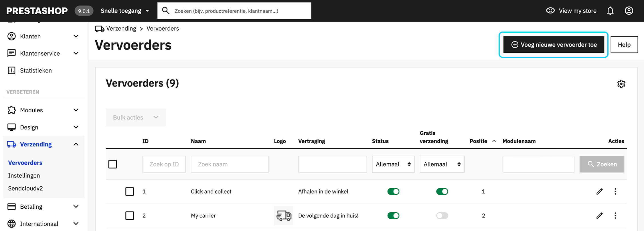Click the Zoeken filter button
This screenshot has height=231, width=644.
pos(602,164)
